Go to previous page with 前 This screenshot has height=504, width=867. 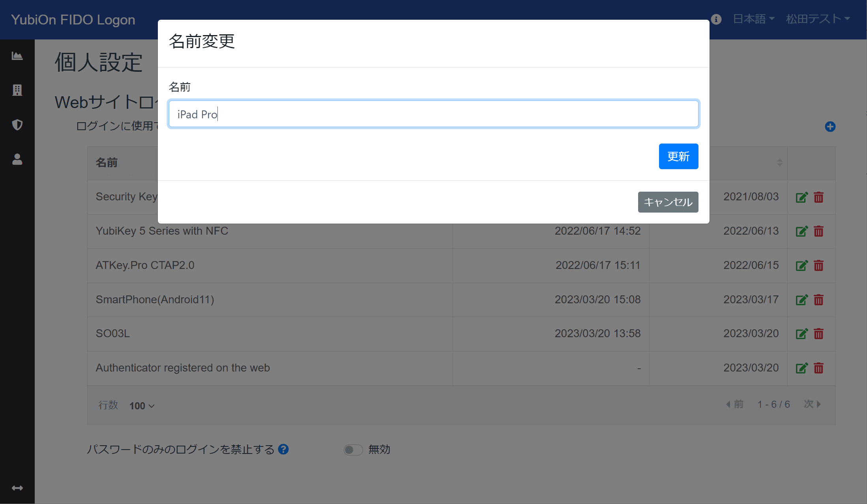[734, 404]
